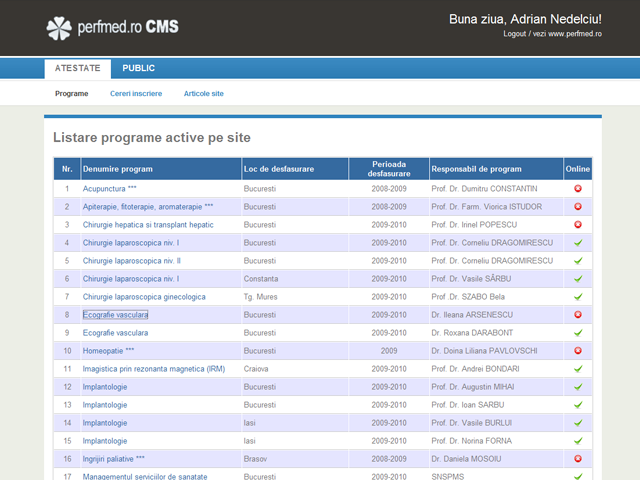Toggle online status of Apiterapie, fitoterapie, aromaterapie
The image size is (640, 480).
[x=577, y=207]
